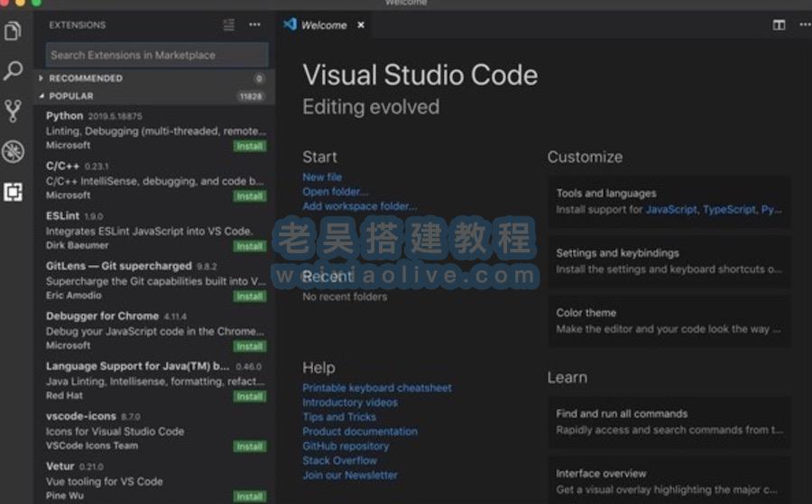Click the New file link
Screen dimensions: 812x504
(x=322, y=178)
